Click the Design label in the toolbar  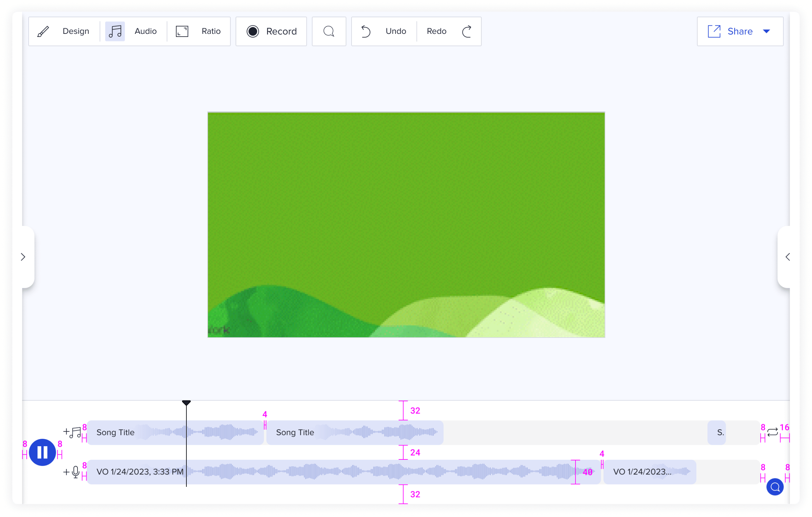[x=76, y=31]
